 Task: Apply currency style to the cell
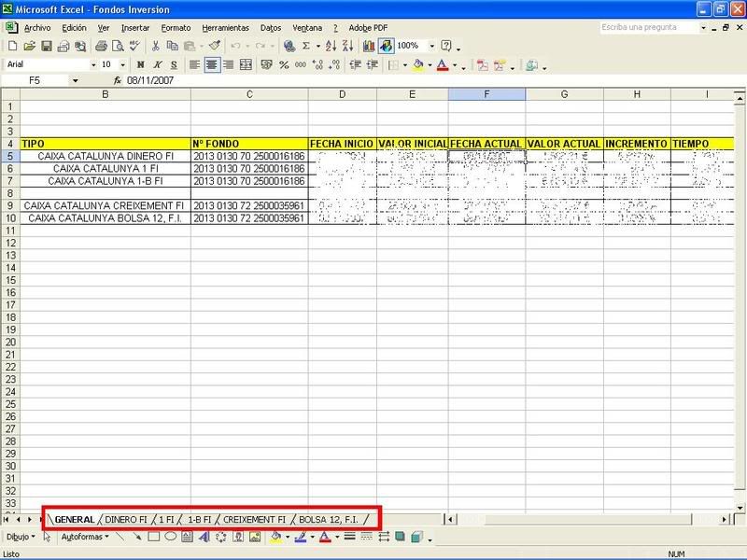point(267,64)
